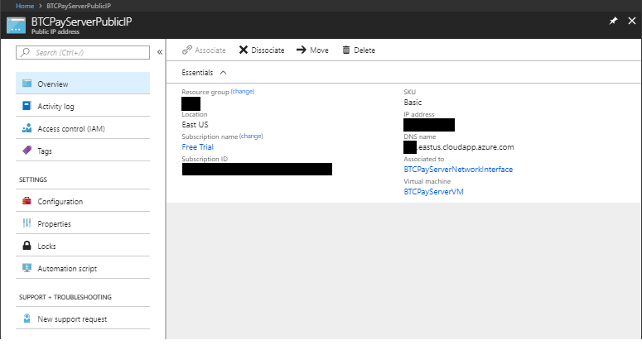Screen dimensions: 642x364
Task: Click the Virtual machine label
Action: point(427,181)
